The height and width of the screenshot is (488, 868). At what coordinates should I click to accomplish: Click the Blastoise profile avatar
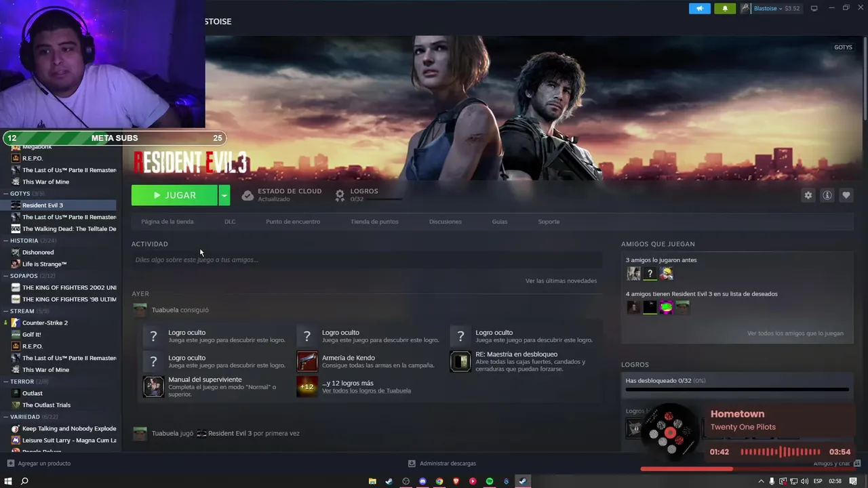pyautogui.click(x=745, y=8)
